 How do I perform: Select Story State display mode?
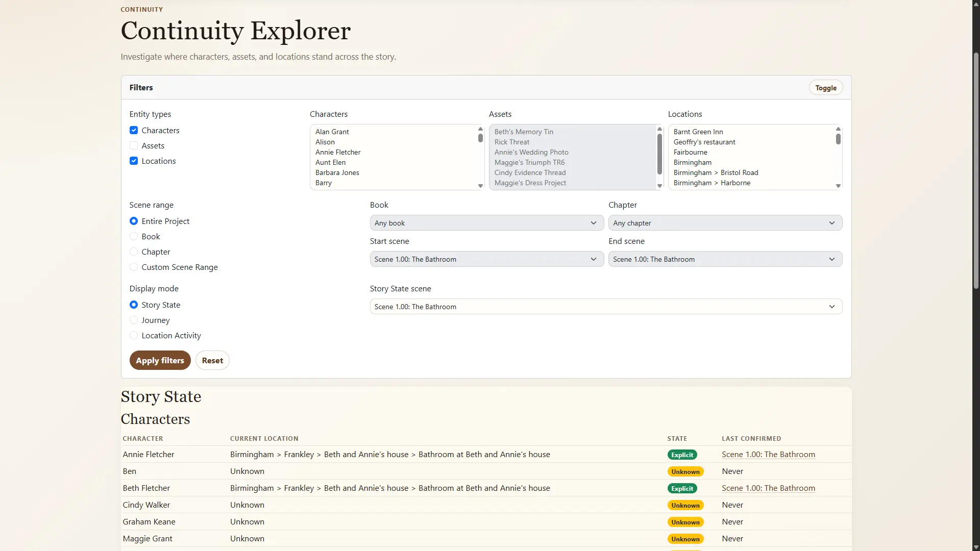coord(134,305)
